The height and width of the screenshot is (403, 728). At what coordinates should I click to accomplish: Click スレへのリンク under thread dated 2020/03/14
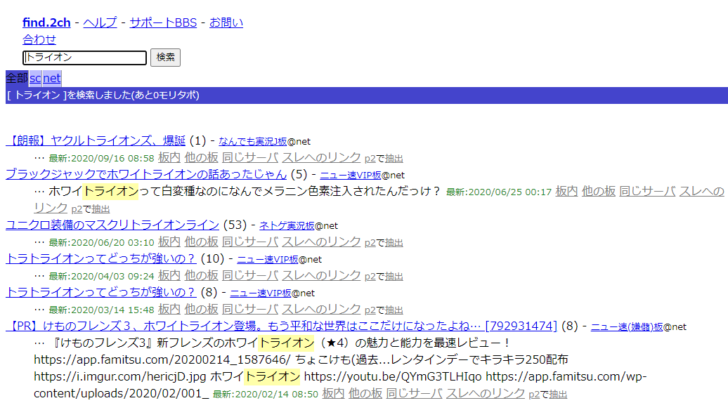pos(321,309)
